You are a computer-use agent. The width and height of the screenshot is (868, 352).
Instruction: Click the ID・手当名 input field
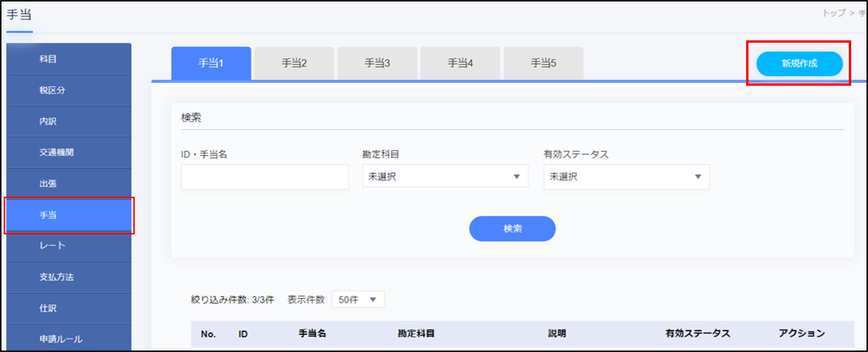(x=265, y=177)
